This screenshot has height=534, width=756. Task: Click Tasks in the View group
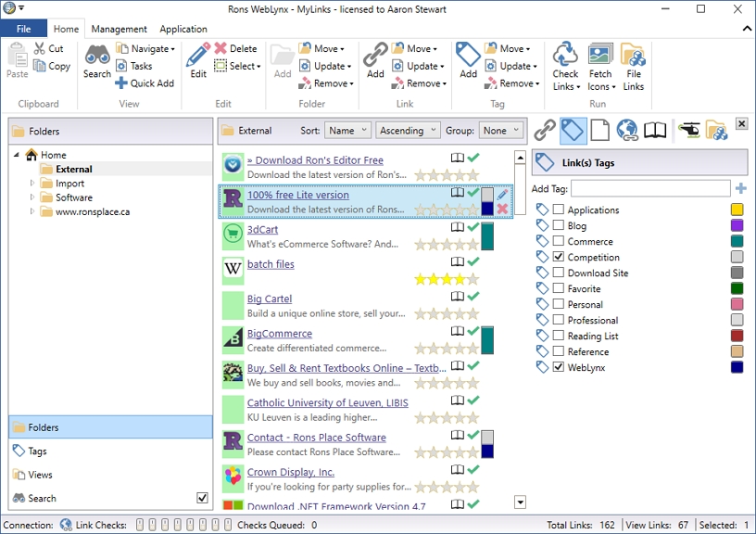(x=134, y=66)
